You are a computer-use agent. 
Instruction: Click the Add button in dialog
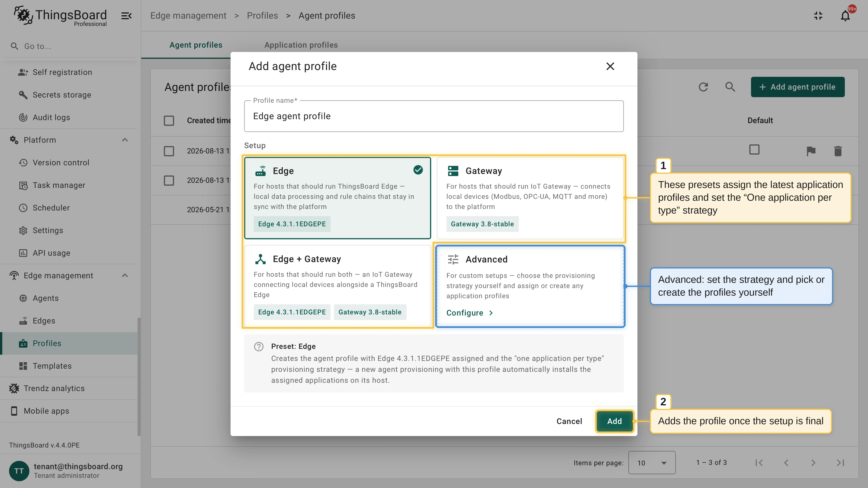(615, 421)
